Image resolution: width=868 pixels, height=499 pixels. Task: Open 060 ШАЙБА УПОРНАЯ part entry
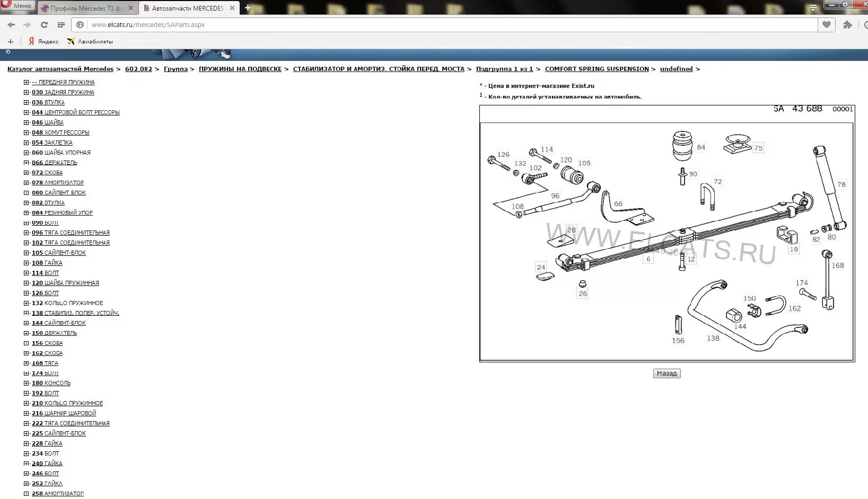(x=61, y=153)
